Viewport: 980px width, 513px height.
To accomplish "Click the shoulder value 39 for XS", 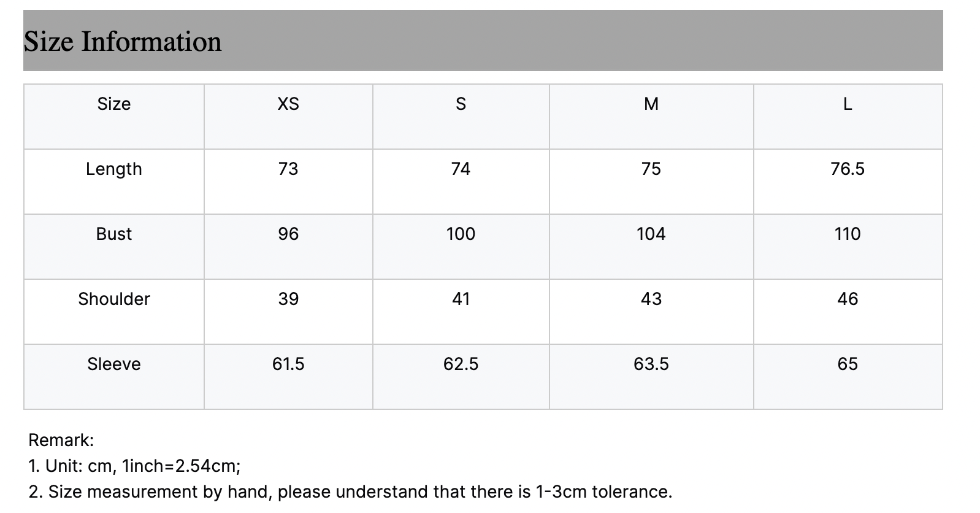I will pos(288,299).
